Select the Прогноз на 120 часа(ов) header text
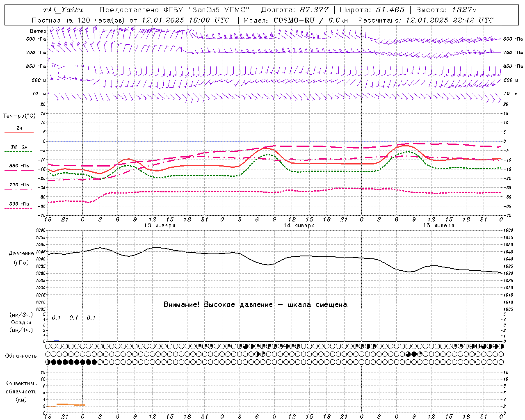 (79, 20)
